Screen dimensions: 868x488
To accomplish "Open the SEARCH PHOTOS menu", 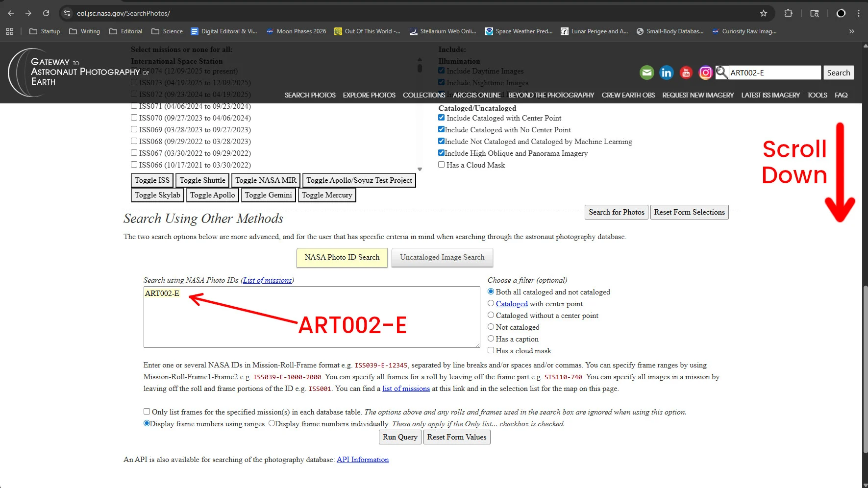I will pyautogui.click(x=310, y=95).
